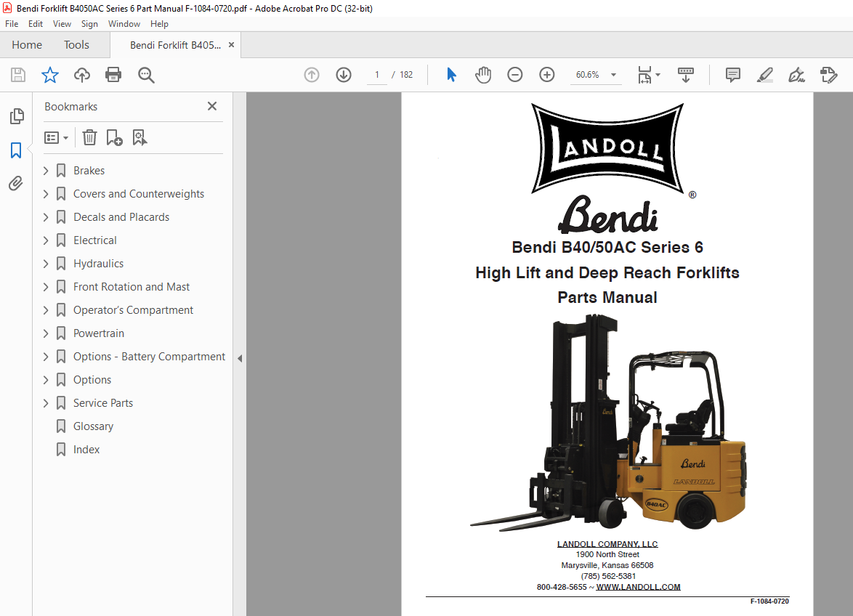Switch to the Tools tab

76,44
